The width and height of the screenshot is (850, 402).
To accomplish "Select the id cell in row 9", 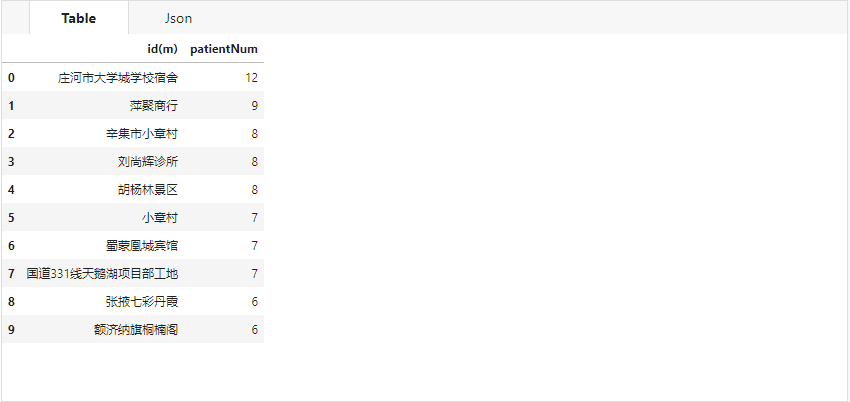I will click(136, 329).
